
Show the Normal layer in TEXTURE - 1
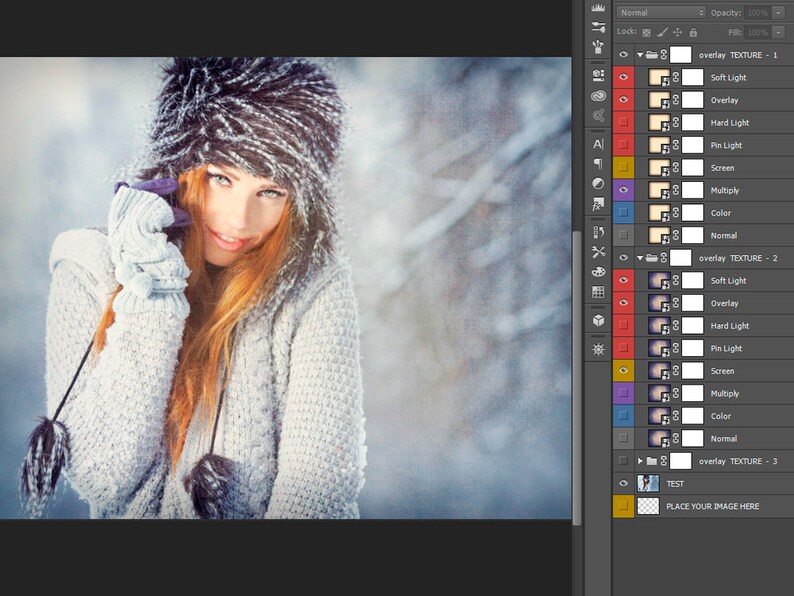623,235
